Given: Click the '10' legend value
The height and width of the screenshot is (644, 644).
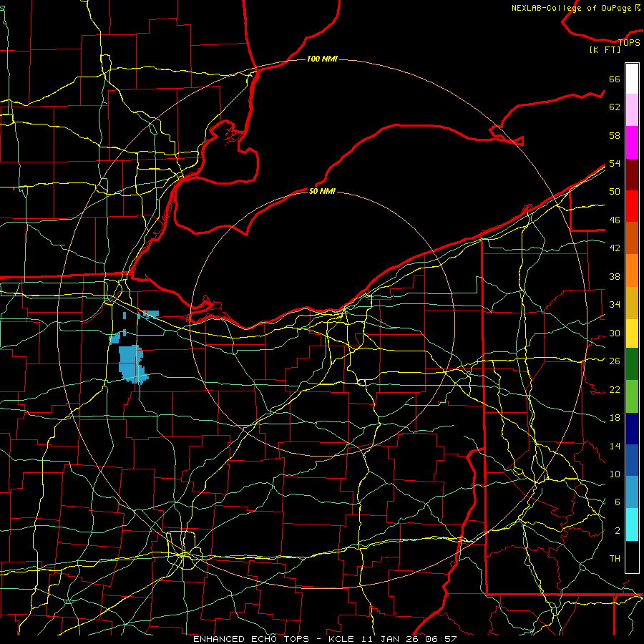Looking at the screenshot, I should point(615,474).
